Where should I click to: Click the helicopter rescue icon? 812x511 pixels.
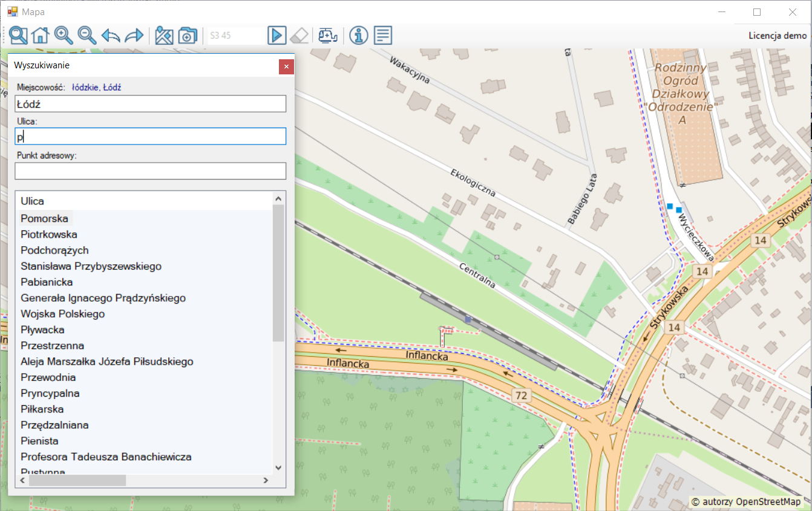coord(327,36)
